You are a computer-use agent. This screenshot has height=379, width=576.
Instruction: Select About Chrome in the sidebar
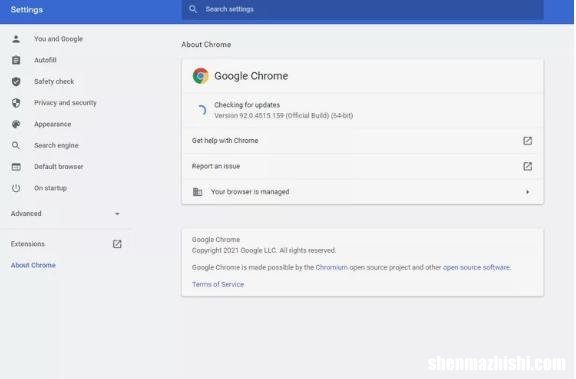click(33, 265)
